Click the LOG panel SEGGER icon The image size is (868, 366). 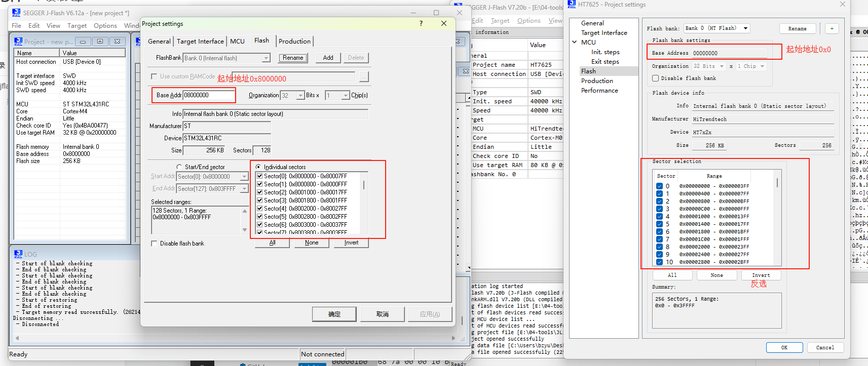coord(18,254)
